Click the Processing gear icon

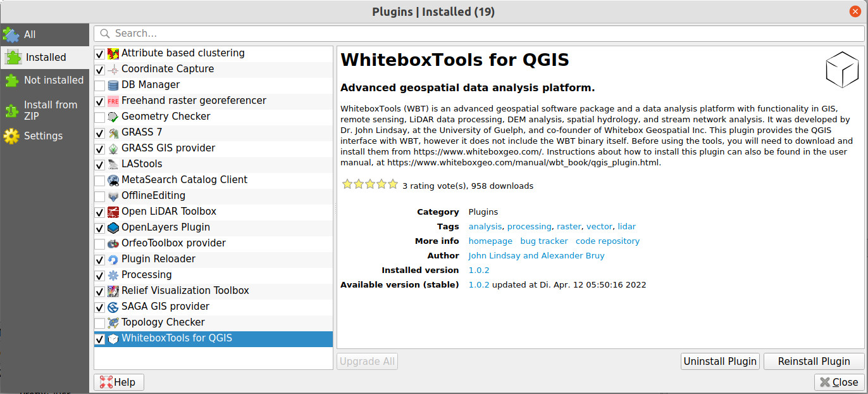click(113, 276)
